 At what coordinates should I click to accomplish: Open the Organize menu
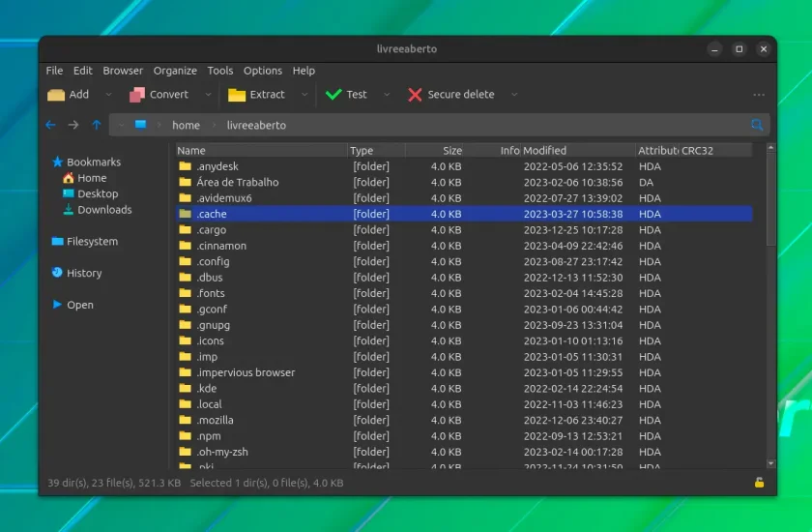175,71
